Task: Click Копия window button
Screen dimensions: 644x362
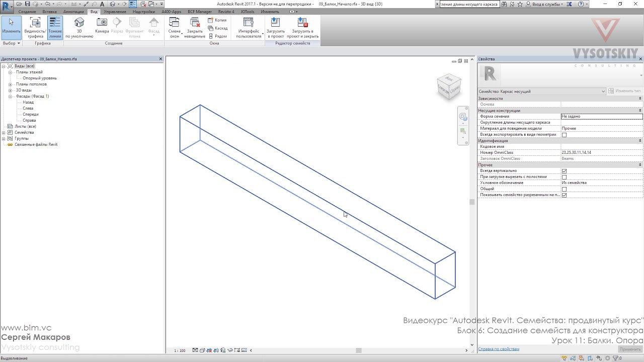Action: coord(217,20)
